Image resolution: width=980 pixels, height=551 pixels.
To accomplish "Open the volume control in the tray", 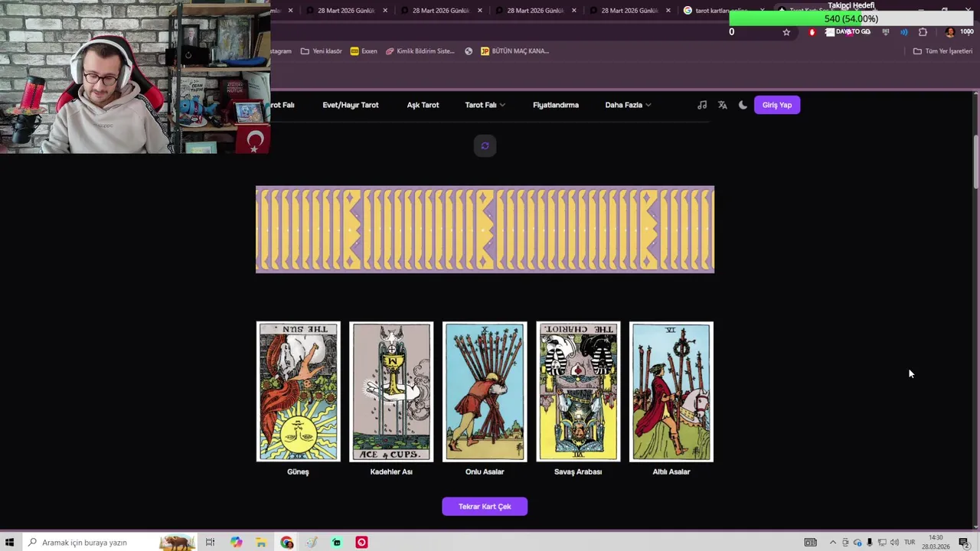I will tap(894, 543).
